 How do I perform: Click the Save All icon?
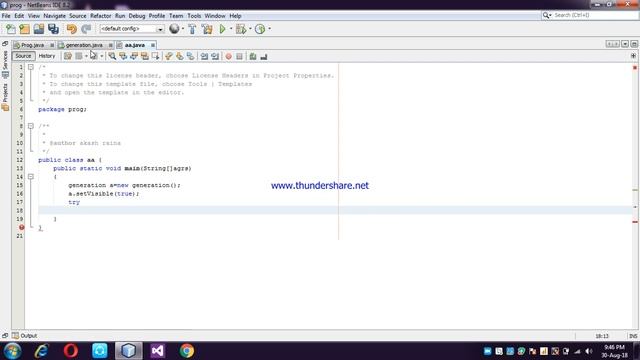[x=53, y=29]
